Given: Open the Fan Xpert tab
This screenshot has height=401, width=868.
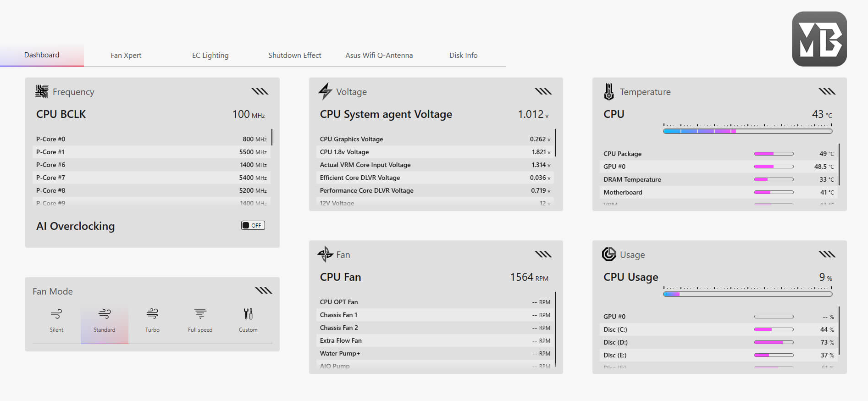Looking at the screenshot, I should coord(126,56).
